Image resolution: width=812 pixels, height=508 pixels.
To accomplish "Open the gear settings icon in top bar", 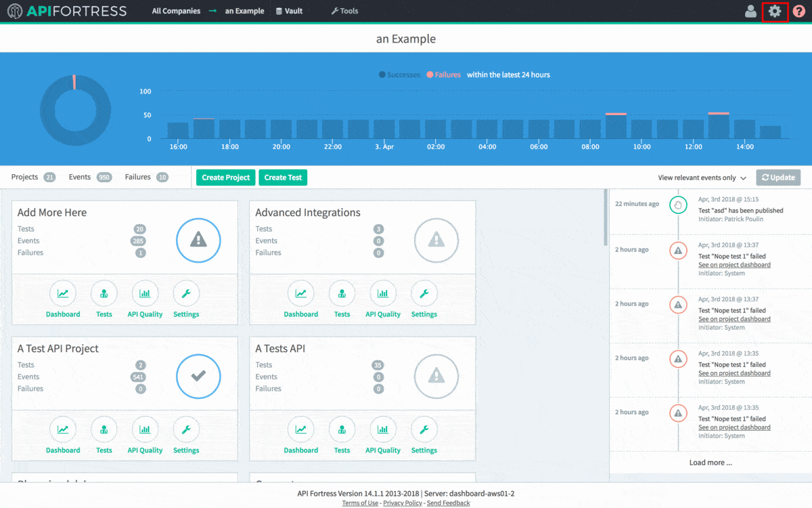I will click(x=775, y=12).
